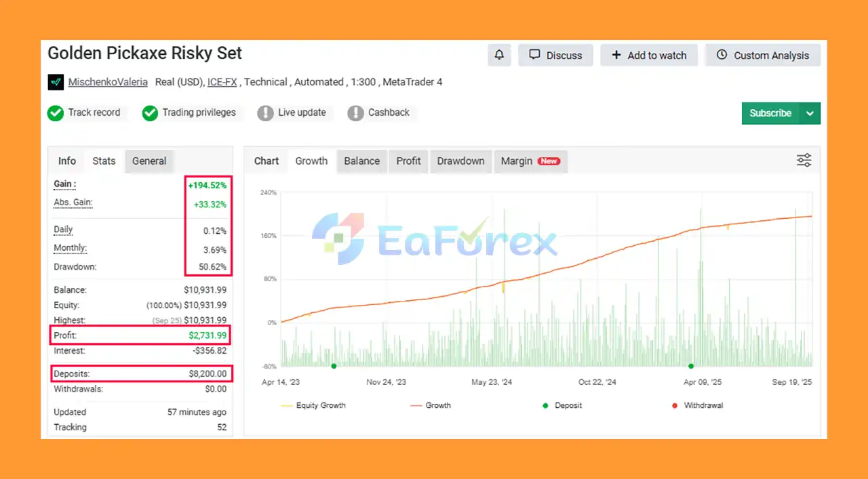
Task: Toggle Withdrawal markers in legend
Action: 697,405
